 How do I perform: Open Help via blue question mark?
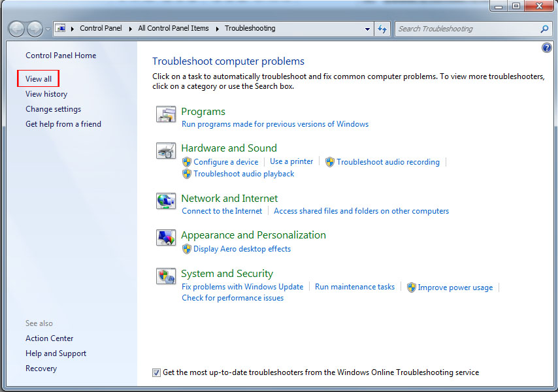pyautogui.click(x=547, y=48)
